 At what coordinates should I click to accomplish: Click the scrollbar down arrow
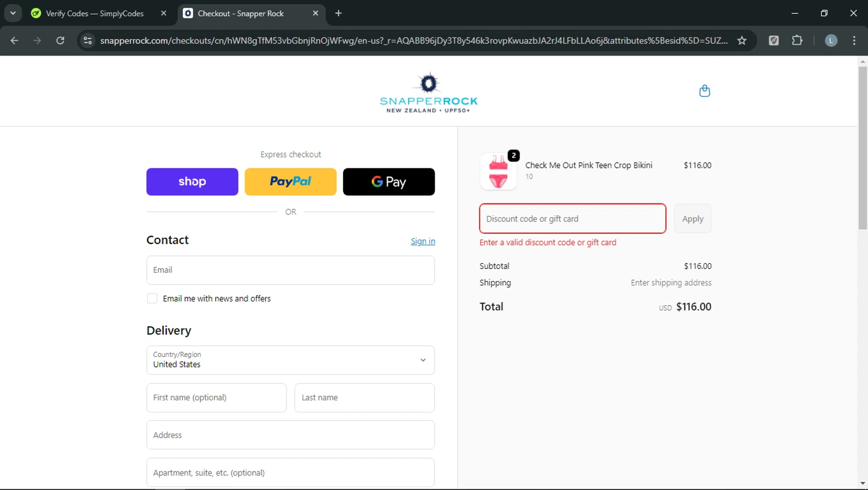863,484
